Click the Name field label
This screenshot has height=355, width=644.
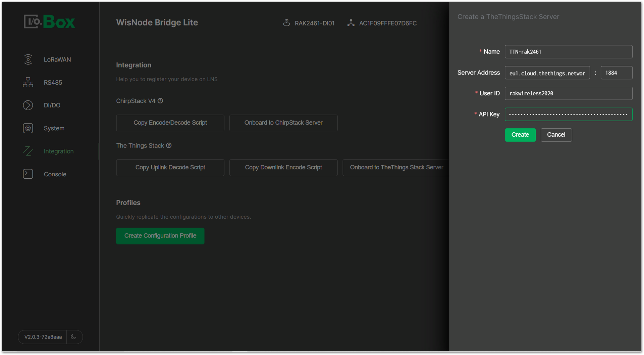[x=492, y=52]
